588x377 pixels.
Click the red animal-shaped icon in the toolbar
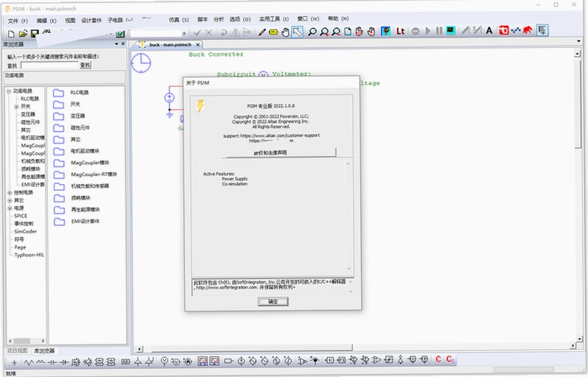[528, 29]
